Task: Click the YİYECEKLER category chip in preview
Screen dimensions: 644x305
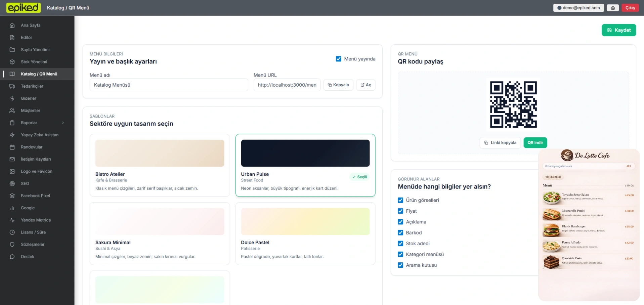Action: click(553, 177)
